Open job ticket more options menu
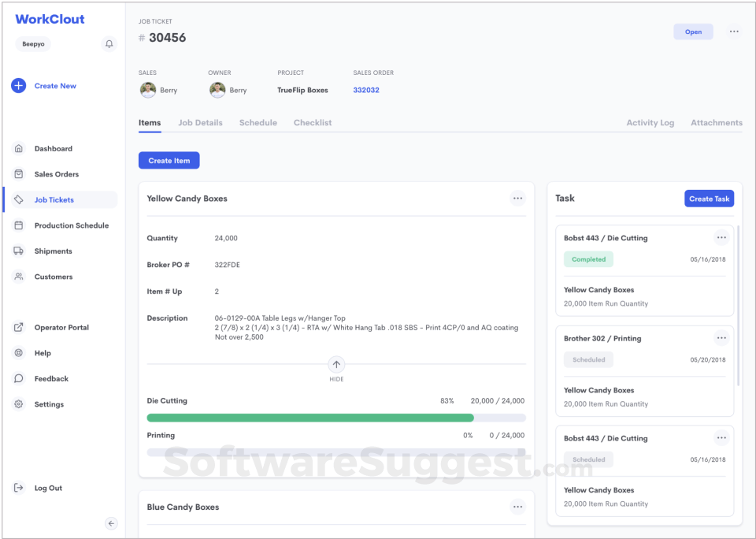The width and height of the screenshot is (756, 539). point(734,32)
